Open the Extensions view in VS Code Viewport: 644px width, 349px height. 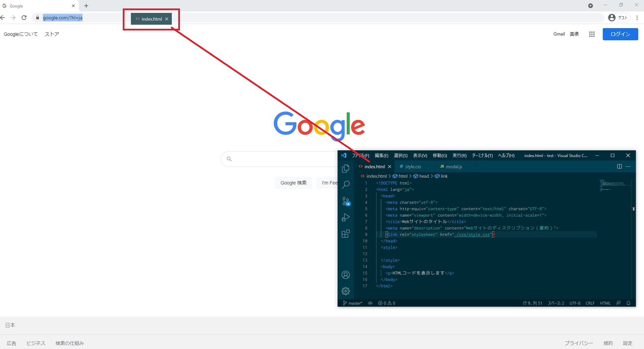[x=346, y=234]
